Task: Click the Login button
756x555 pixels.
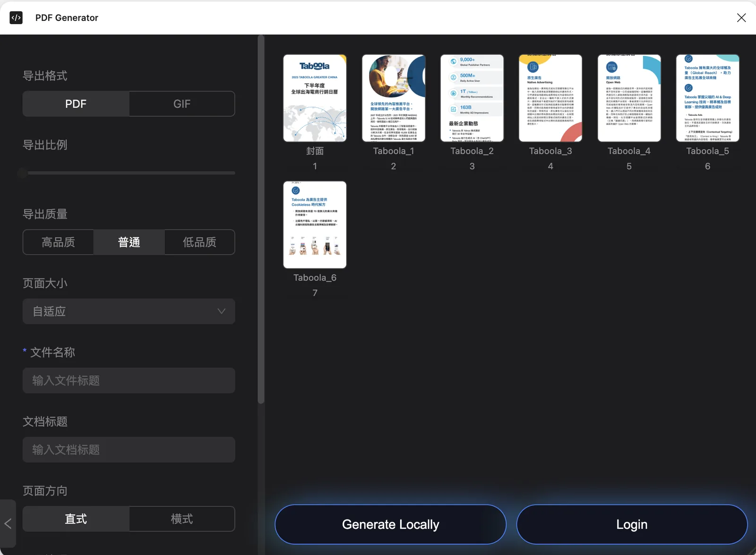Action: (632, 524)
